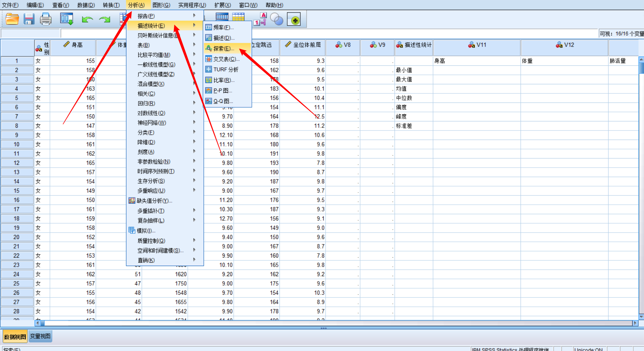Viewport: 644px width, 351px height.
Task: Show all variables using the plus icon
Action: 294,19
